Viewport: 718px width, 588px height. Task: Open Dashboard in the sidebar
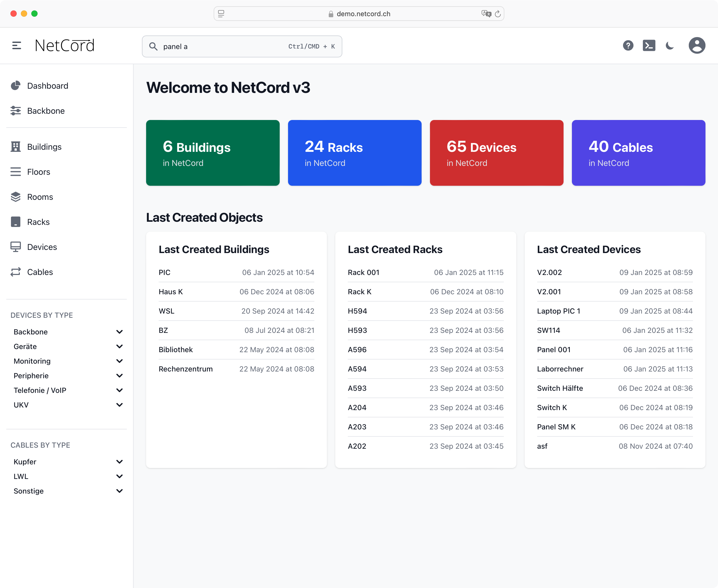click(48, 86)
